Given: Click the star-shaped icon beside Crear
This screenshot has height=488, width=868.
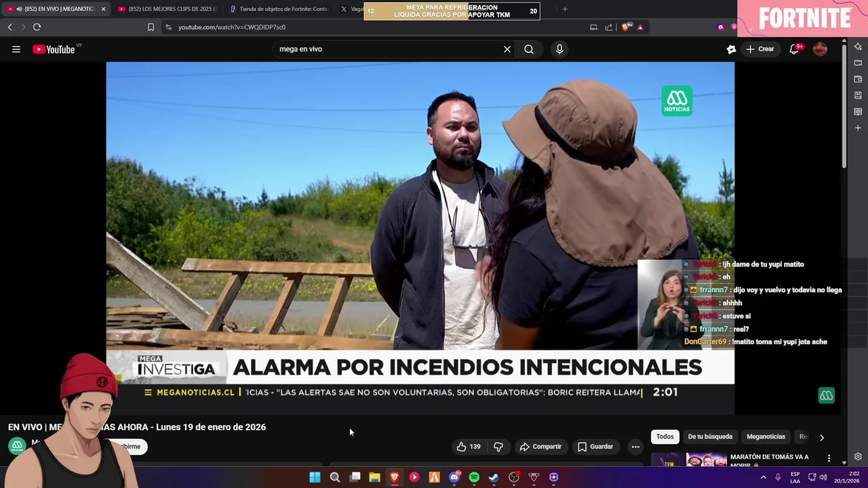Looking at the screenshot, I should (731, 49).
